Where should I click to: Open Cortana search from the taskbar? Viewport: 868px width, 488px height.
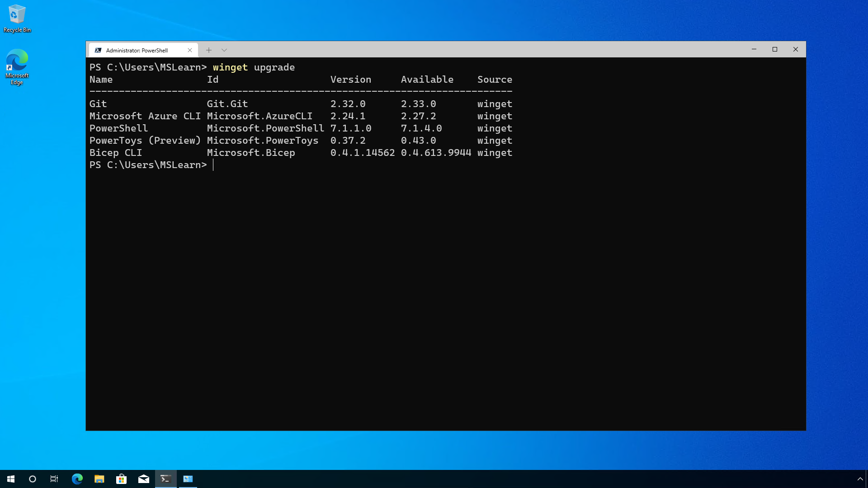32,479
